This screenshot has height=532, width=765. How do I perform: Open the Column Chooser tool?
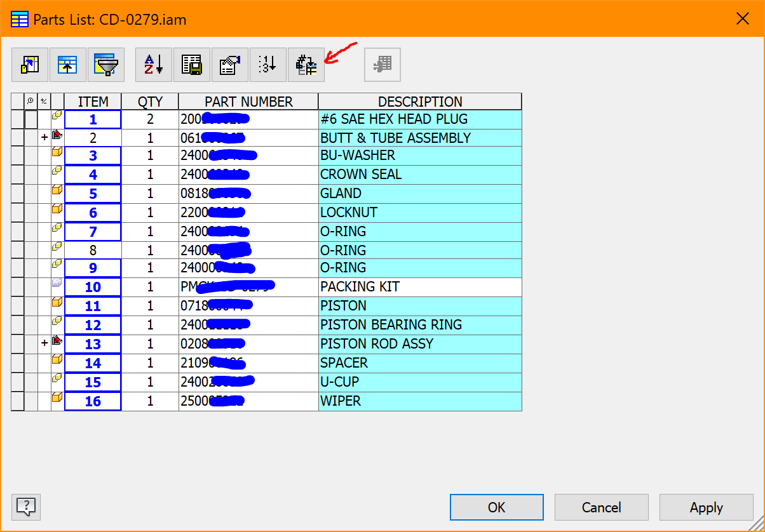(29, 64)
